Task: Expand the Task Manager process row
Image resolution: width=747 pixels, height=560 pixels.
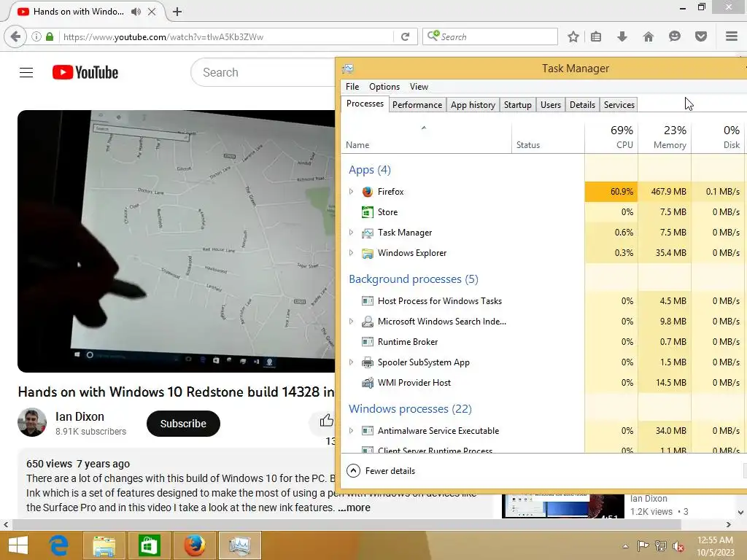Action: (x=352, y=233)
